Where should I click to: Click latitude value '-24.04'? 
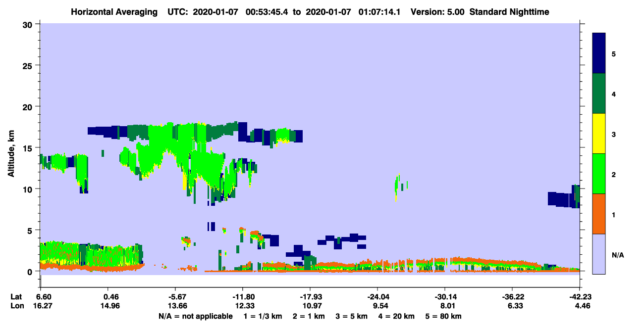click(x=377, y=297)
